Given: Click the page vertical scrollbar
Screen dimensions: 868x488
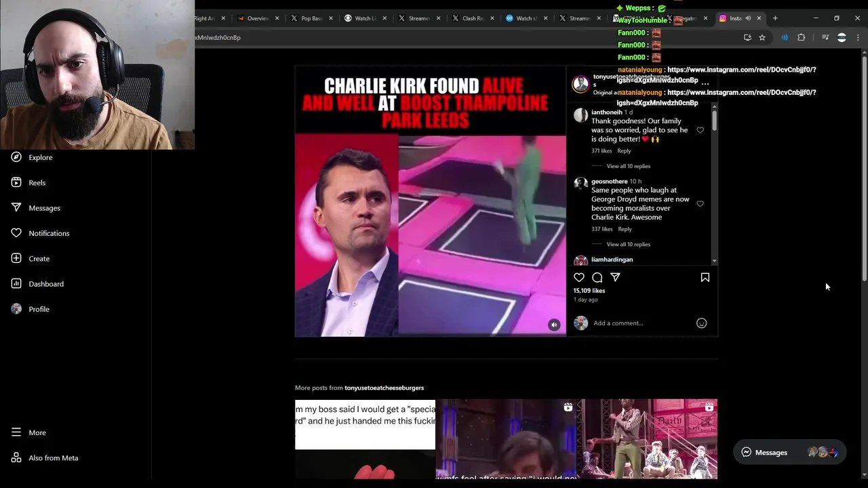Looking at the screenshot, I should (x=864, y=169).
